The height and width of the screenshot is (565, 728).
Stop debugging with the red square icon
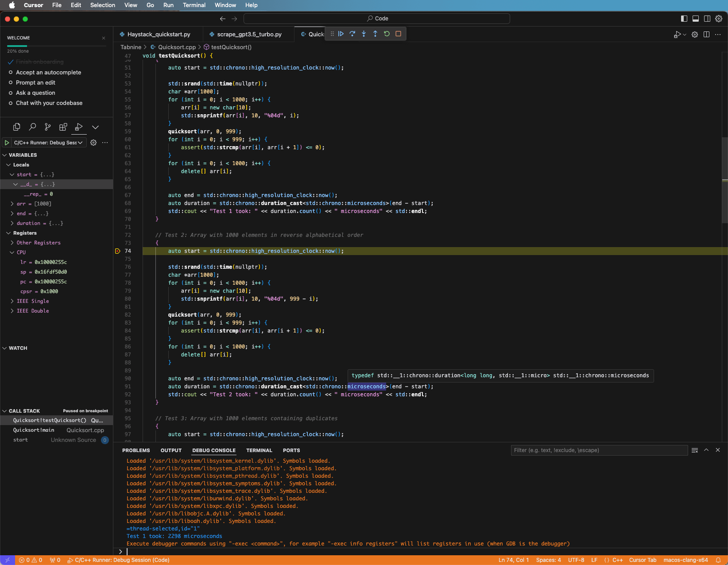[398, 34]
